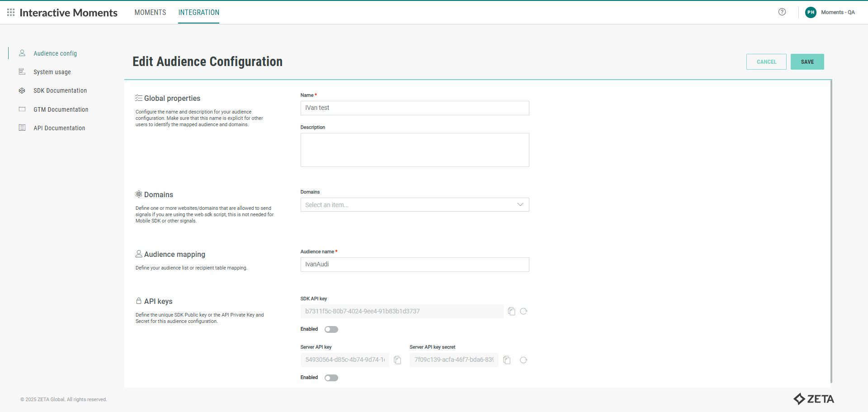Click the Domains dropdown chevron arrow

[x=520, y=204]
